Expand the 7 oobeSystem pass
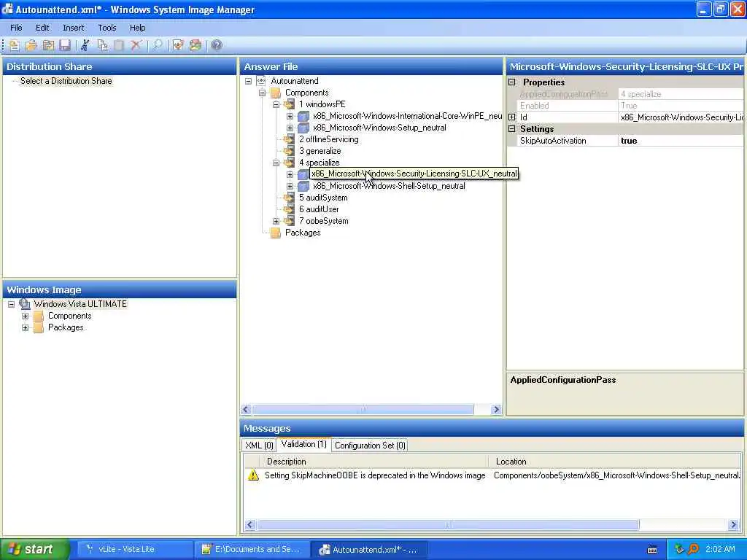The width and height of the screenshot is (747, 560). coord(276,221)
